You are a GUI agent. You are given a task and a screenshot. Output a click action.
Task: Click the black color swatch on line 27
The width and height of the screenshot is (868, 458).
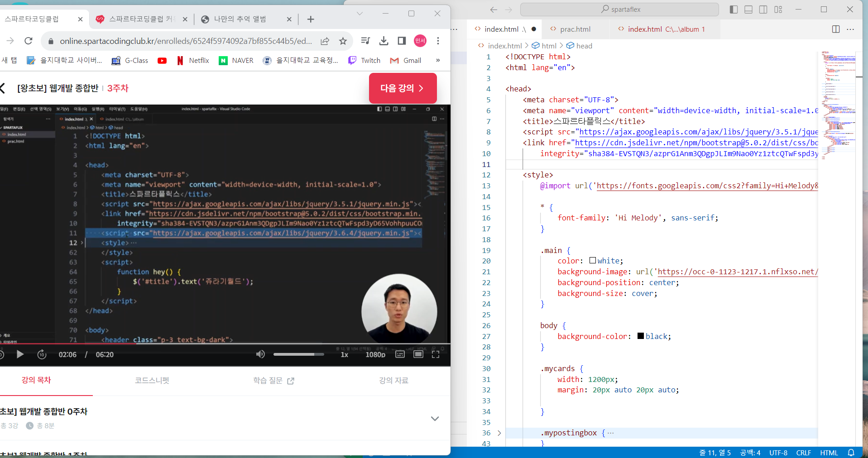[x=641, y=336]
